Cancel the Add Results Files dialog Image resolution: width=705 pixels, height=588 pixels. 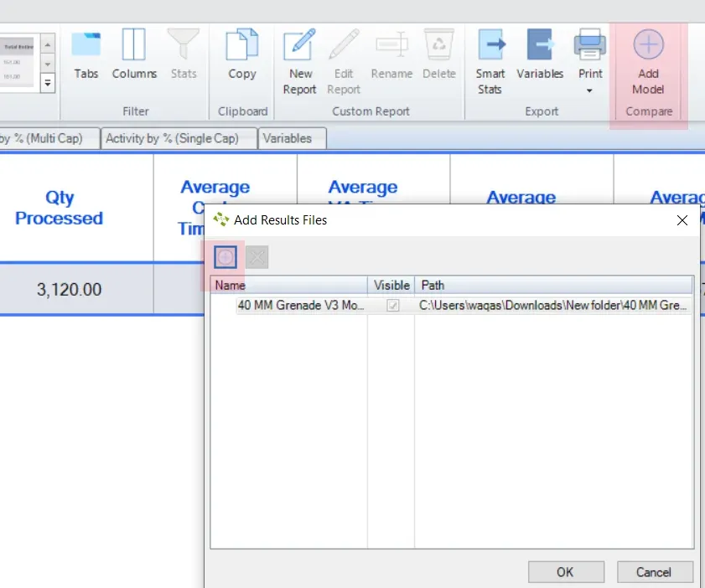coord(655,572)
